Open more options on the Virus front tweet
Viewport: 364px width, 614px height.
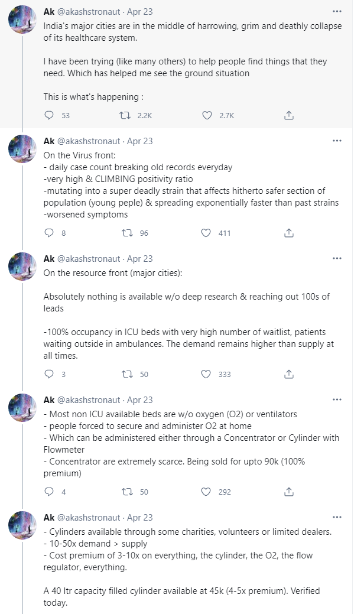pos(337,141)
